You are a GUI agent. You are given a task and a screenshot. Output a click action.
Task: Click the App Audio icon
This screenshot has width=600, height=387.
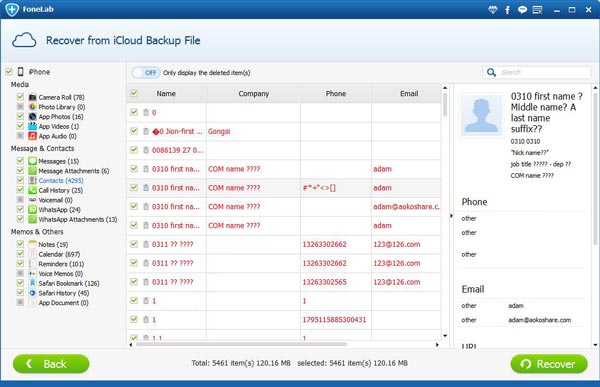33,136
